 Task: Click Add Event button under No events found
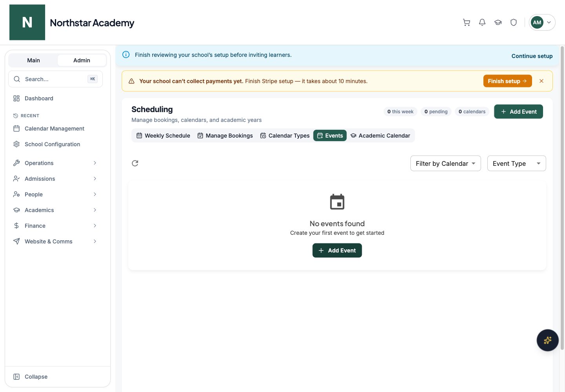337,250
